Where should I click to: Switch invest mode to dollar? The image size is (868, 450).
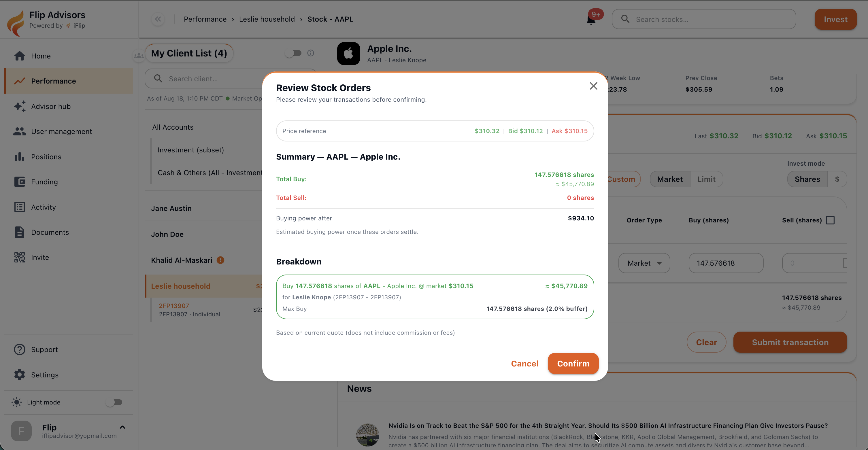click(x=837, y=179)
